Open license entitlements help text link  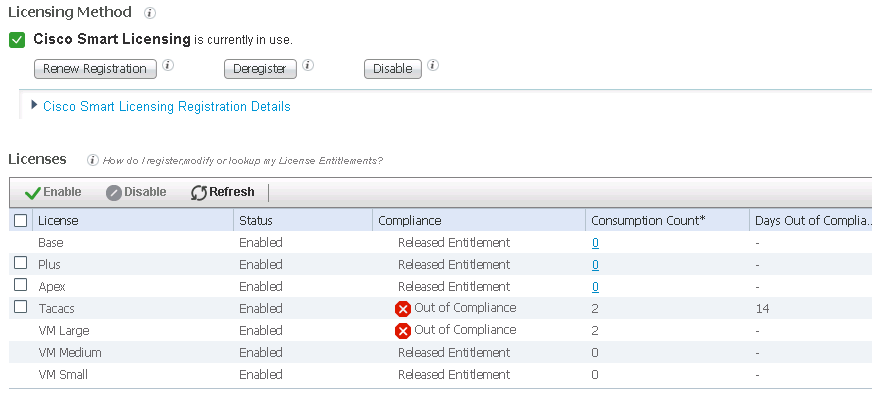(x=243, y=161)
